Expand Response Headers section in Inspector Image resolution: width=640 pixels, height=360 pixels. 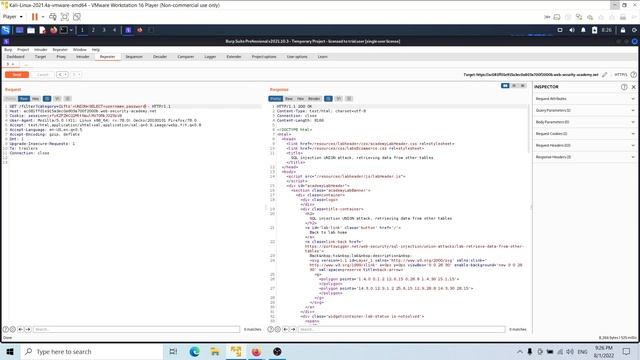[x=584, y=157]
